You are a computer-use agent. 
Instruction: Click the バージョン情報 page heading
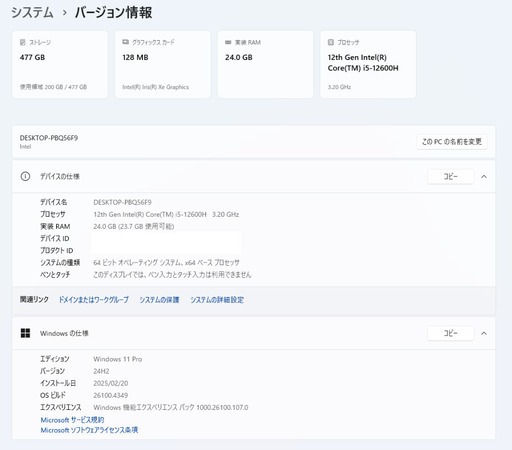point(113,13)
